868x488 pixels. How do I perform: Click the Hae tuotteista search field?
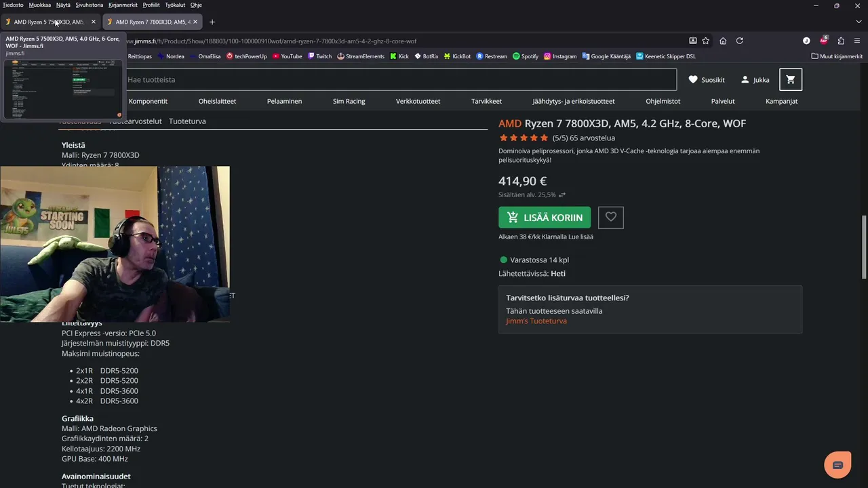pos(400,79)
